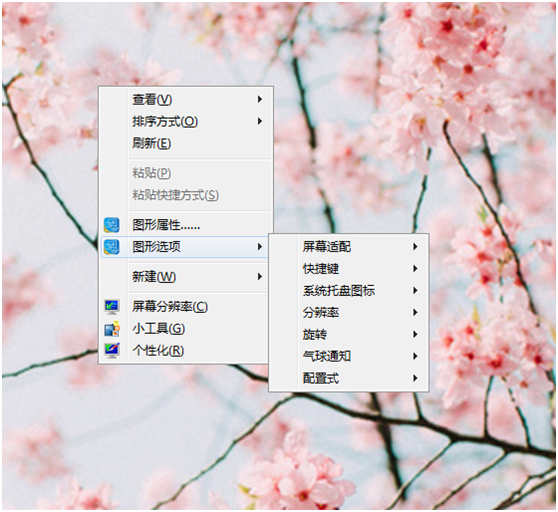Open the 排序方式(O) menu entry
Image resolution: width=558 pixels, height=512 pixels.
click(185, 121)
